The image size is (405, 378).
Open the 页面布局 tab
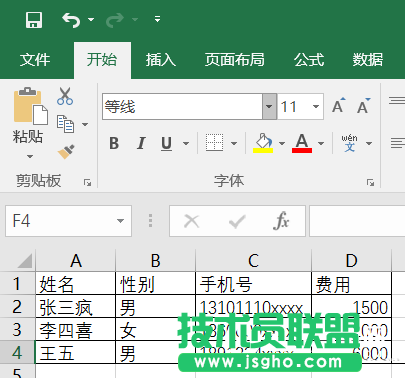click(x=235, y=60)
